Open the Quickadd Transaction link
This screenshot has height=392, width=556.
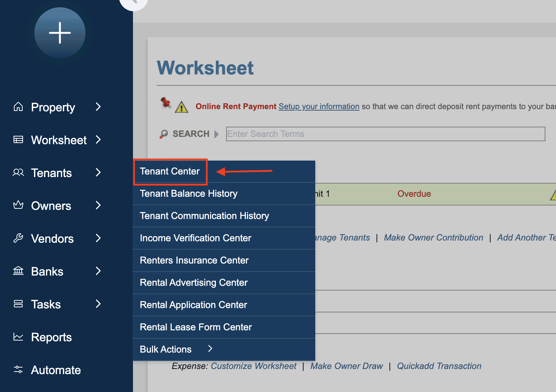point(439,366)
